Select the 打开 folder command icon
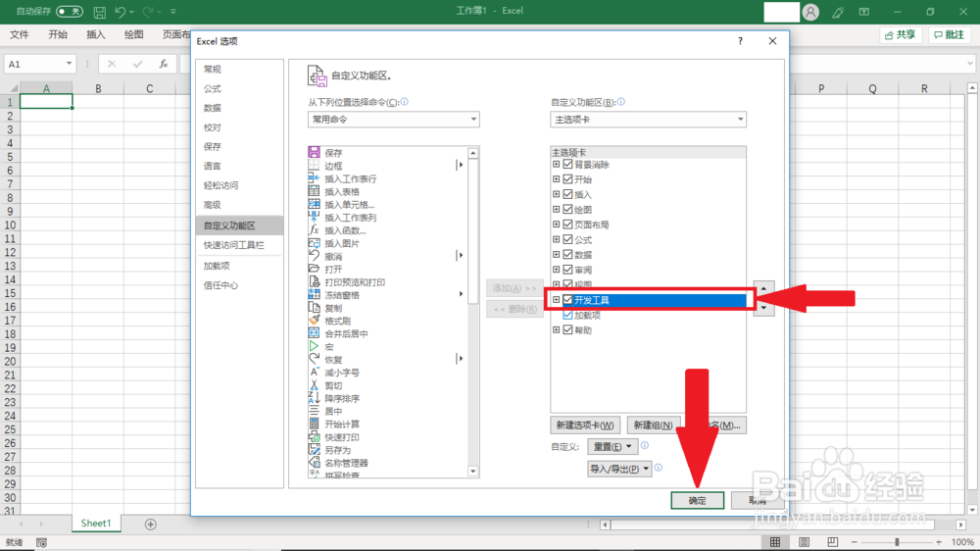Viewport: 980px width, 551px height. click(314, 269)
